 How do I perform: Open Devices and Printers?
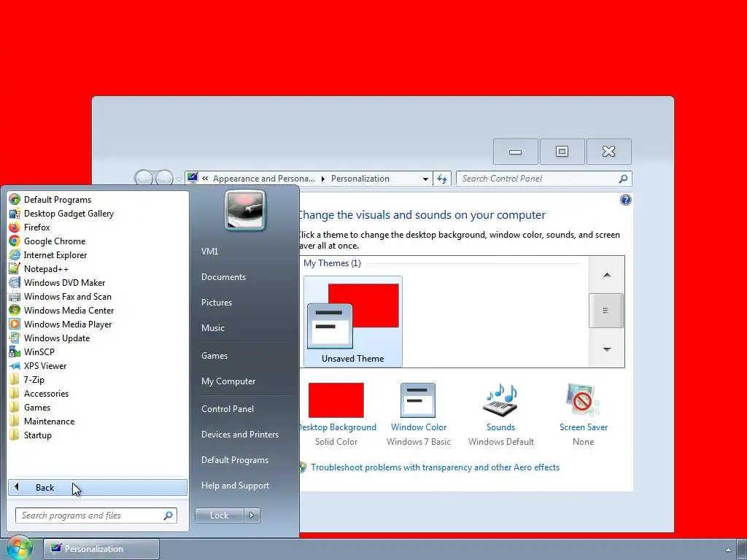(x=239, y=435)
